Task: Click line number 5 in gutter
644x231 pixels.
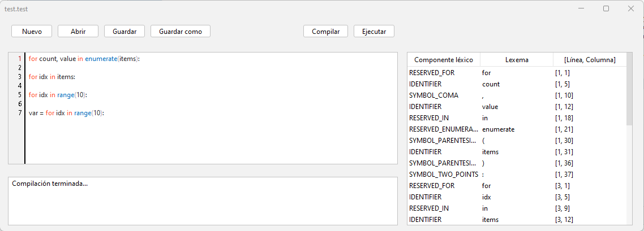Action: (x=20, y=95)
